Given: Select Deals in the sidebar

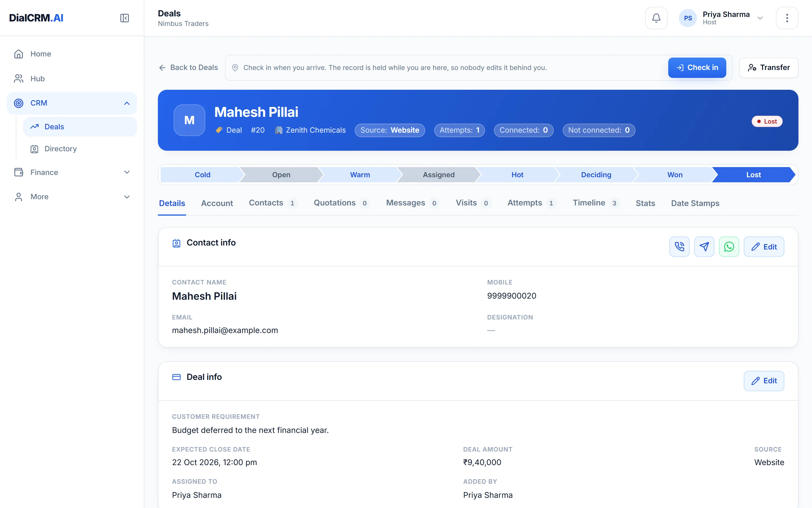Looking at the screenshot, I should point(80,127).
